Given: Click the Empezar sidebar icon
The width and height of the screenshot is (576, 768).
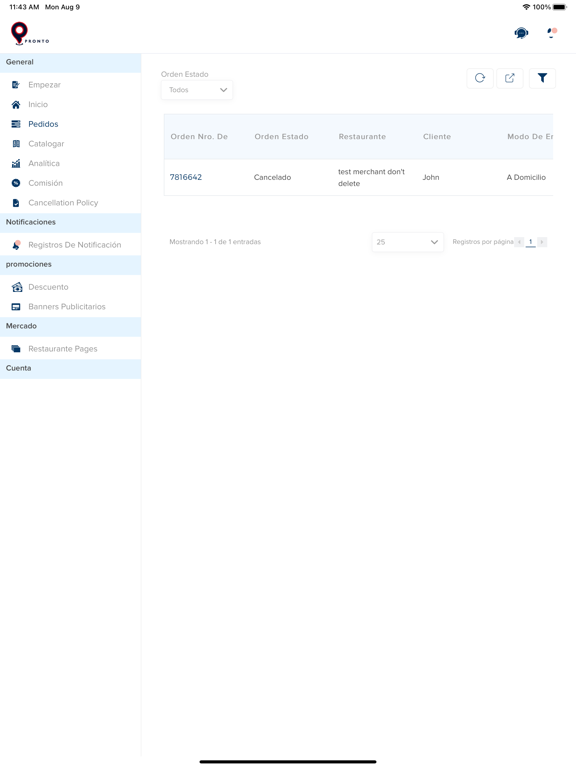Looking at the screenshot, I should pyautogui.click(x=16, y=85).
